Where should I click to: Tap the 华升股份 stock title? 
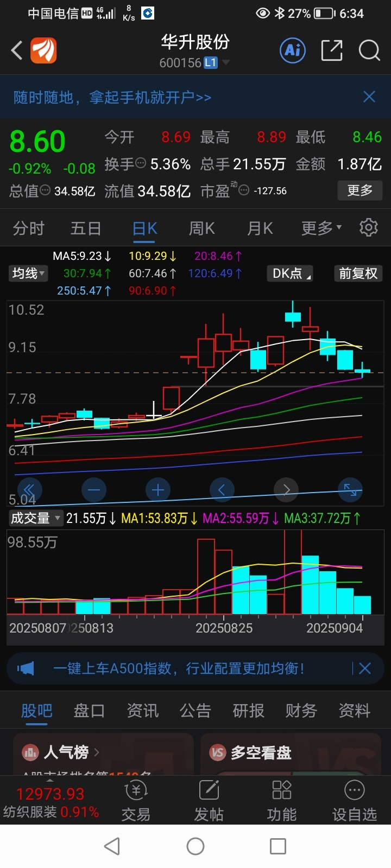[x=195, y=42]
